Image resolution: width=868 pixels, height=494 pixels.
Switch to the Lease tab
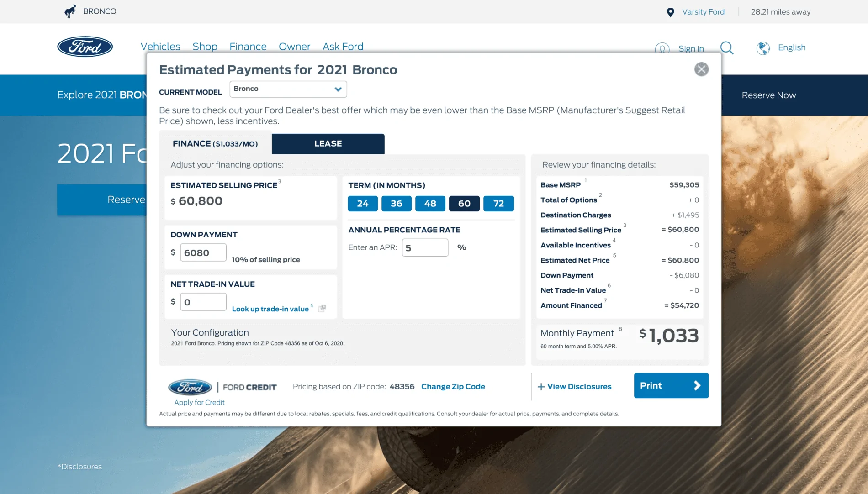pos(328,144)
